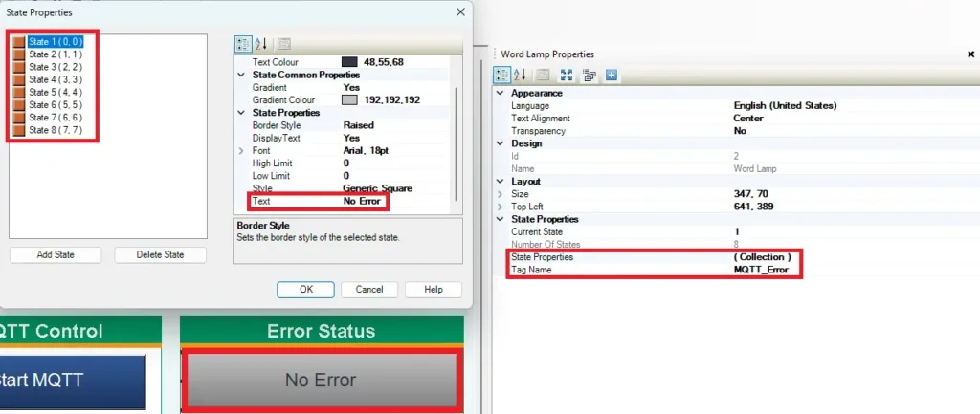Sort Word Lamp Properties alphabetically

pyautogui.click(x=520, y=76)
